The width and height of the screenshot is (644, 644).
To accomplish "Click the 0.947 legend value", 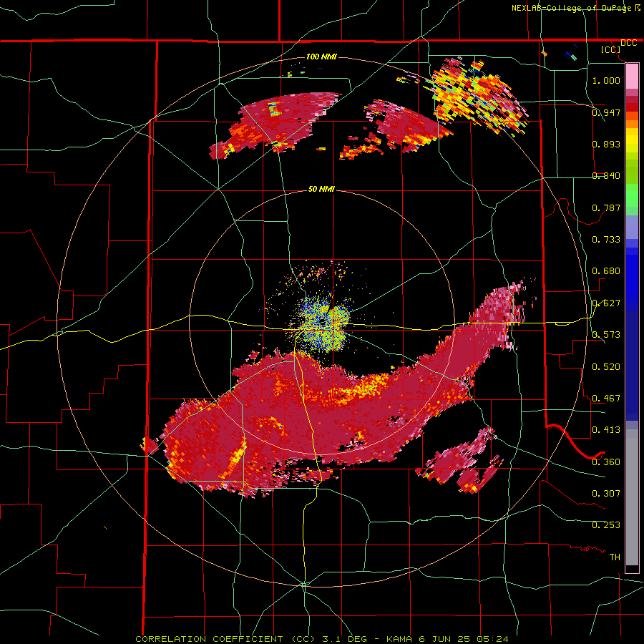I will pyautogui.click(x=606, y=112).
